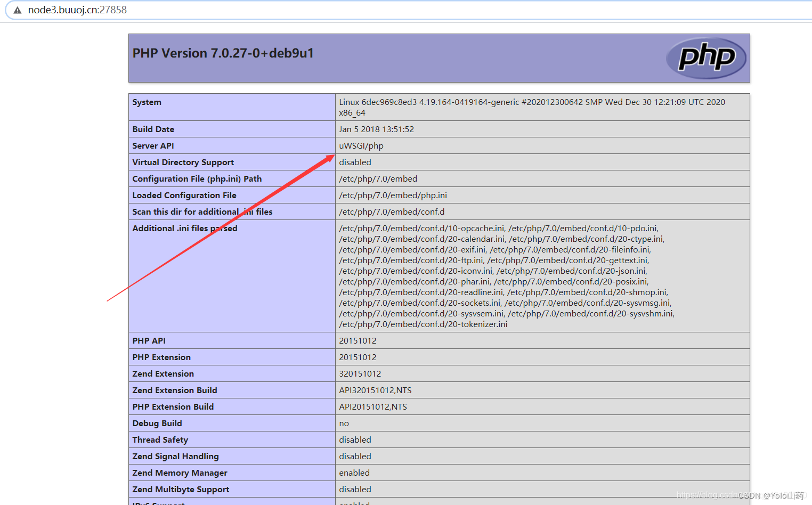Click the PHP API label
Image resolution: width=812 pixels, height=505 pixels.
149,341
